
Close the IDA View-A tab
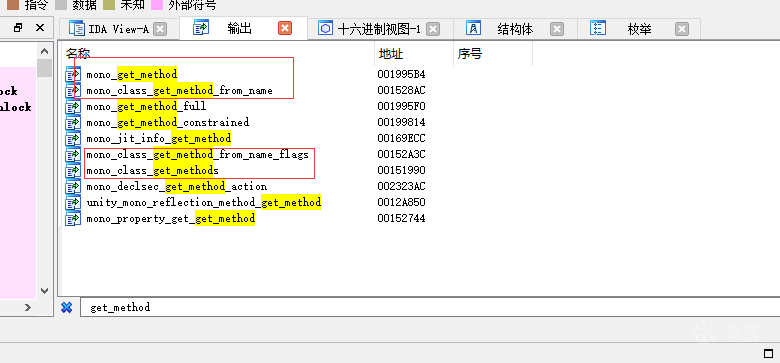pyautogui.click(x=160, y=29)
